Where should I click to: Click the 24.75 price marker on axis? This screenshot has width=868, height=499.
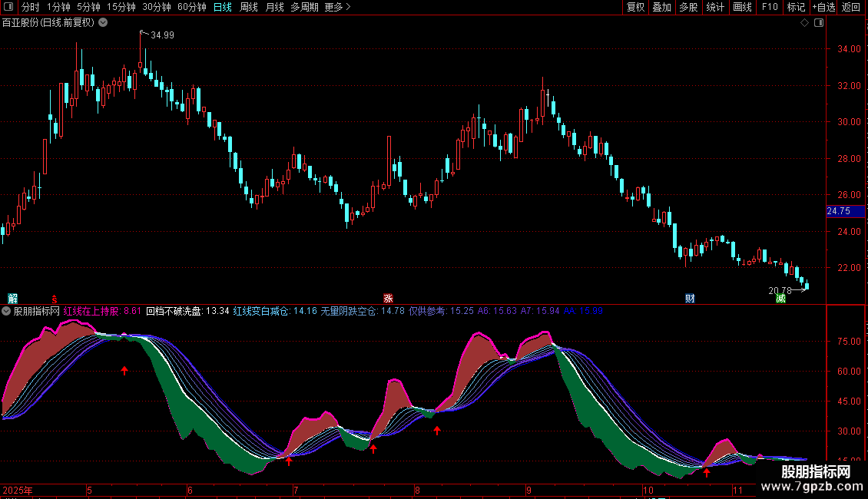pyautogui.click(x=838, y=211)
